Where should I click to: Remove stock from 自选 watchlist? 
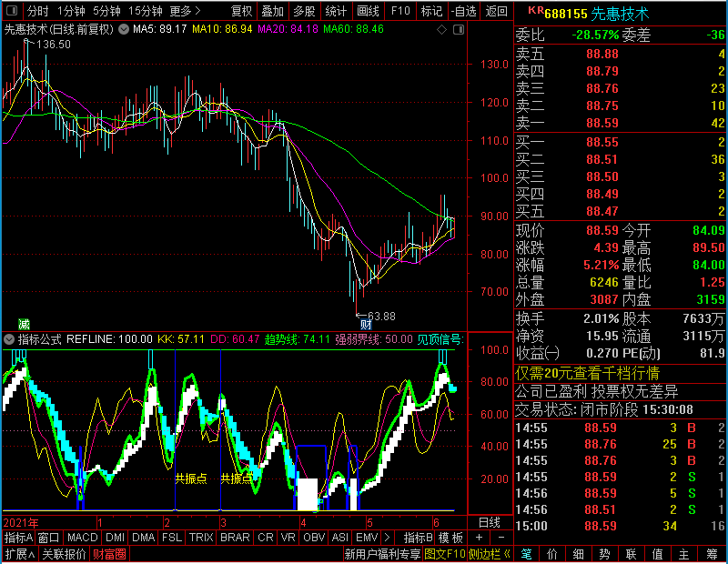[x=464, y=11]
